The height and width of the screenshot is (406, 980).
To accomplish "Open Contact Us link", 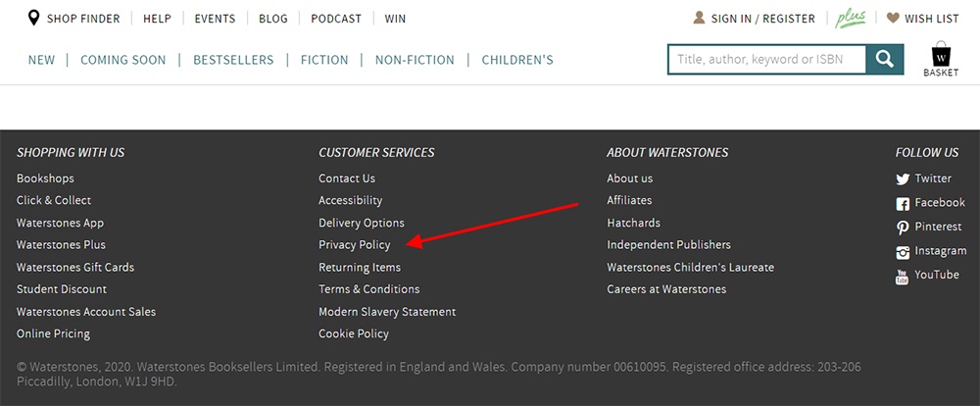I will click(347, 178).
